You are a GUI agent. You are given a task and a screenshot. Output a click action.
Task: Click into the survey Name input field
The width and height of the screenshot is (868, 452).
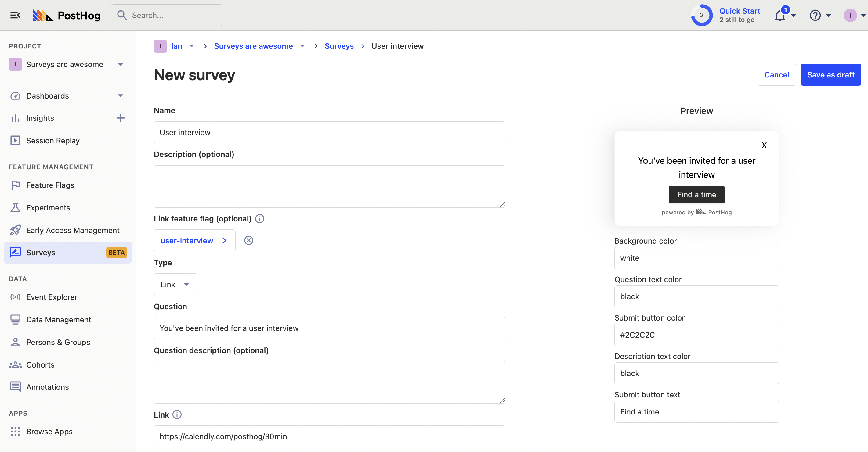pos(329,132)
